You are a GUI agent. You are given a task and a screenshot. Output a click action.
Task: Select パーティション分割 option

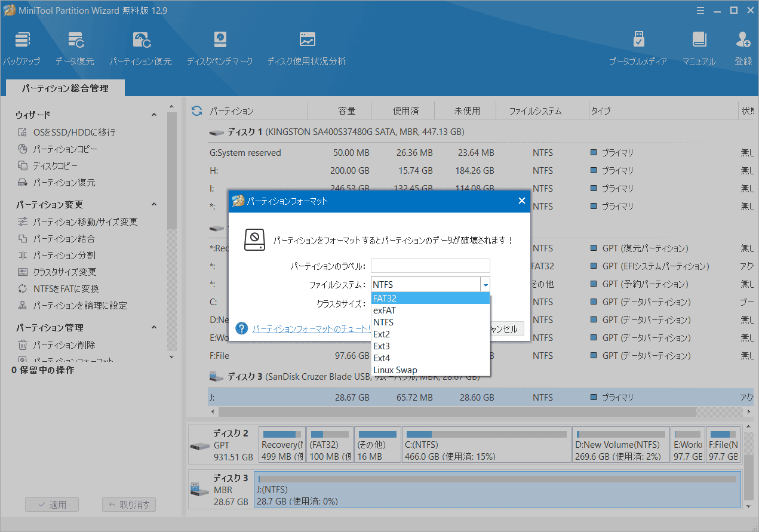point(56,255)
